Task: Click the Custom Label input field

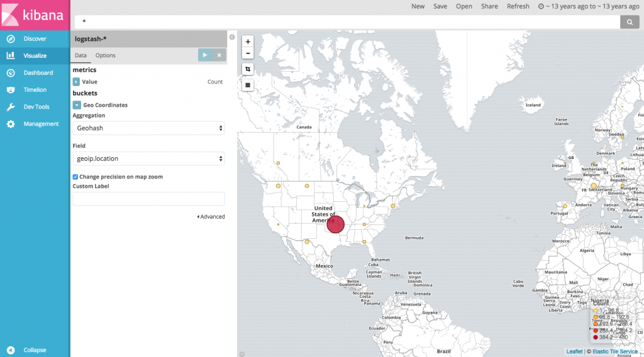Action: [x=148, y=199]
